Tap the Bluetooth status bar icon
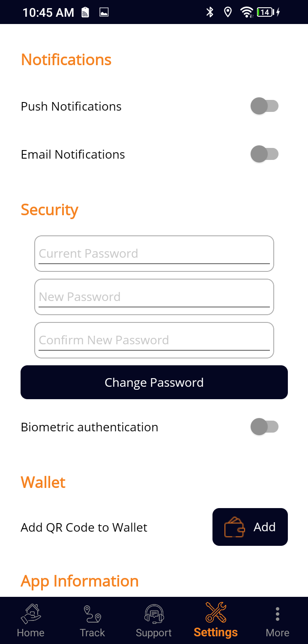The width and height of the screenshot is (308, 644). coord(209,12)
